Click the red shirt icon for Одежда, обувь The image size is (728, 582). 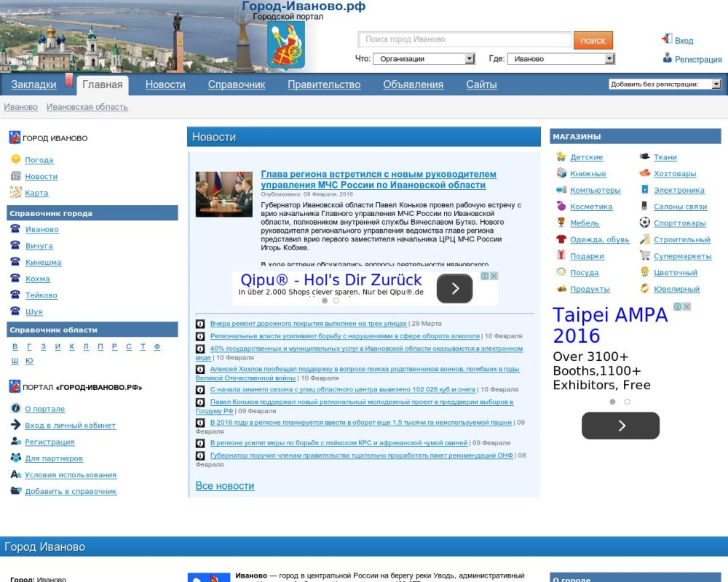561,239
